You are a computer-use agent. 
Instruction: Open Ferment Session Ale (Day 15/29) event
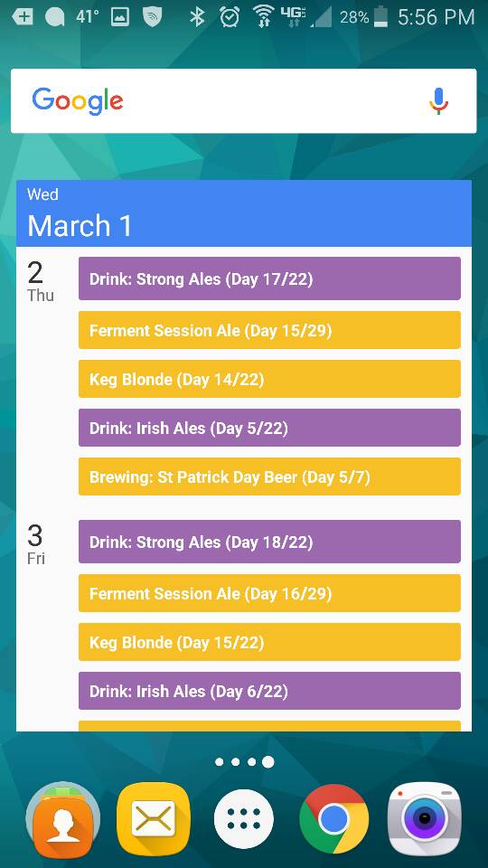(x=269, y=330)
